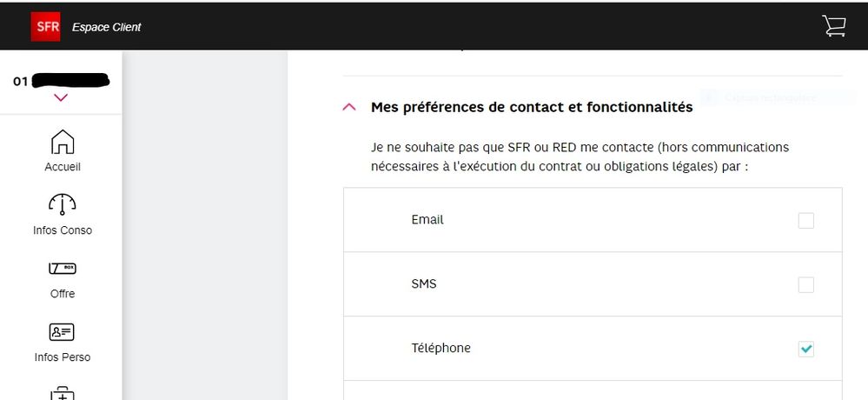Click the Accueil house icon

[62, 143]
